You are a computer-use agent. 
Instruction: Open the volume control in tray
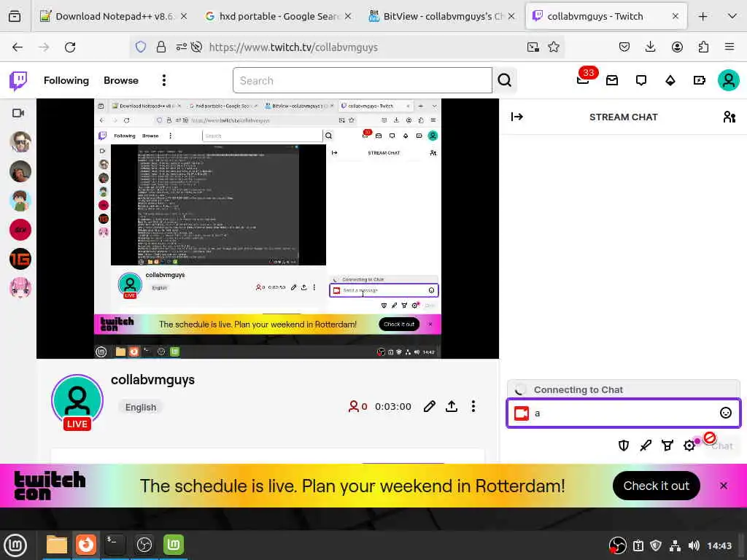pos(694,545)
